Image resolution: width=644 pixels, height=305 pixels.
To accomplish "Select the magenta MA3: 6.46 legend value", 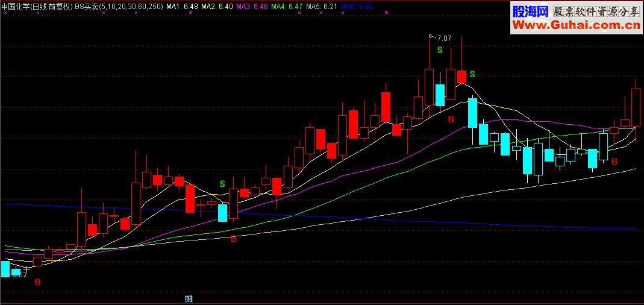I will (252, 7).
